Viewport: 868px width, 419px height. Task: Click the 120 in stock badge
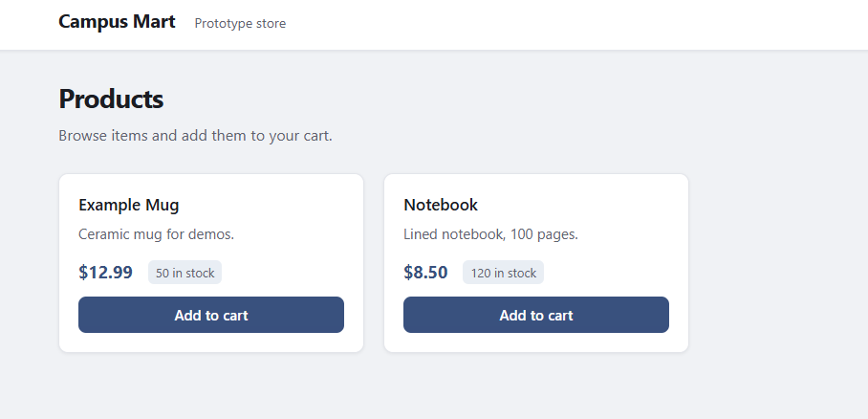[x=504, y=274]
